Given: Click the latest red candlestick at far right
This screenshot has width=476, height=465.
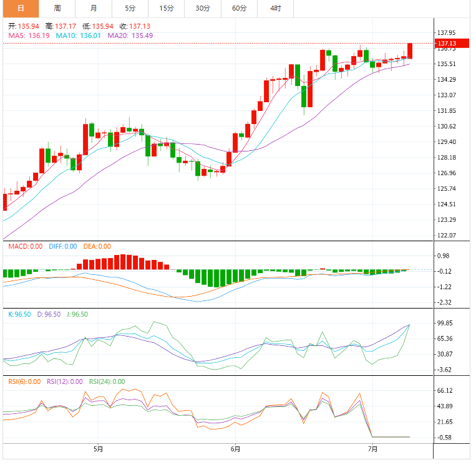Looking at the screenshot, I should pyautogui.click(x=410, y=51).
